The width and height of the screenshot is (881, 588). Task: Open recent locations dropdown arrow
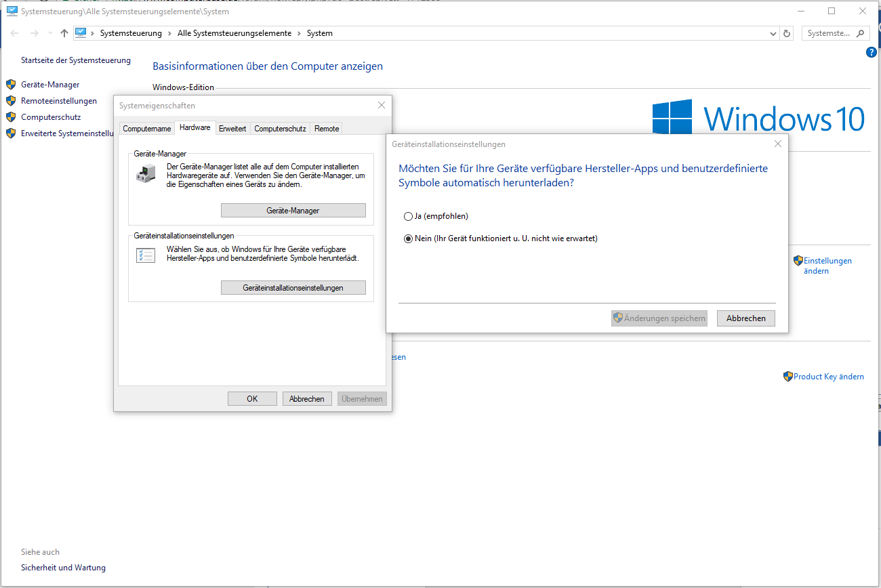coord(50,33)
